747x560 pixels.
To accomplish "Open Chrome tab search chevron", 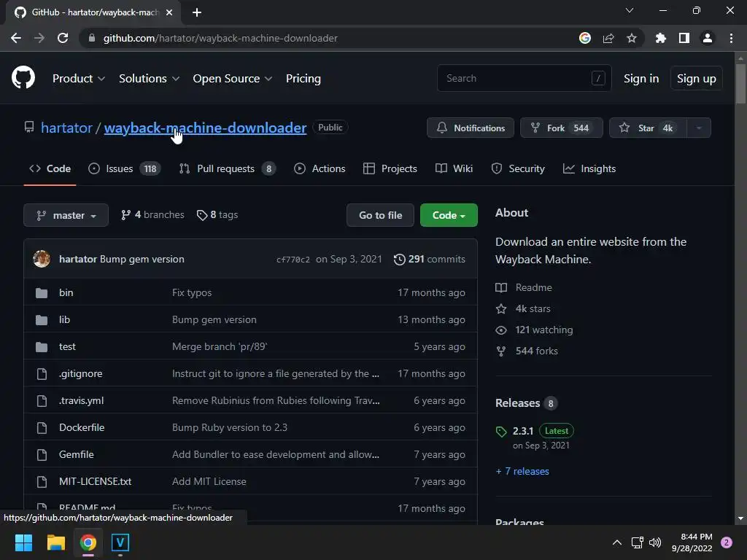I will [630, 10].
